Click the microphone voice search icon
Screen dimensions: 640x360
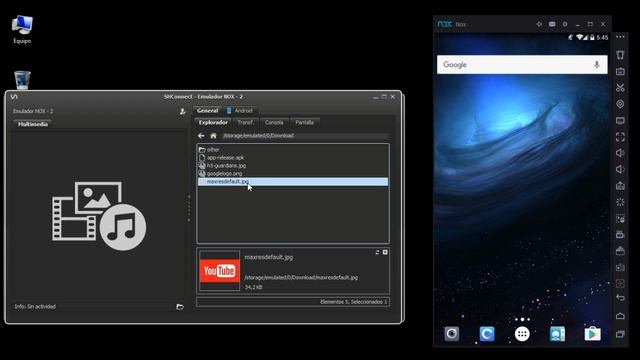(596, 65)
